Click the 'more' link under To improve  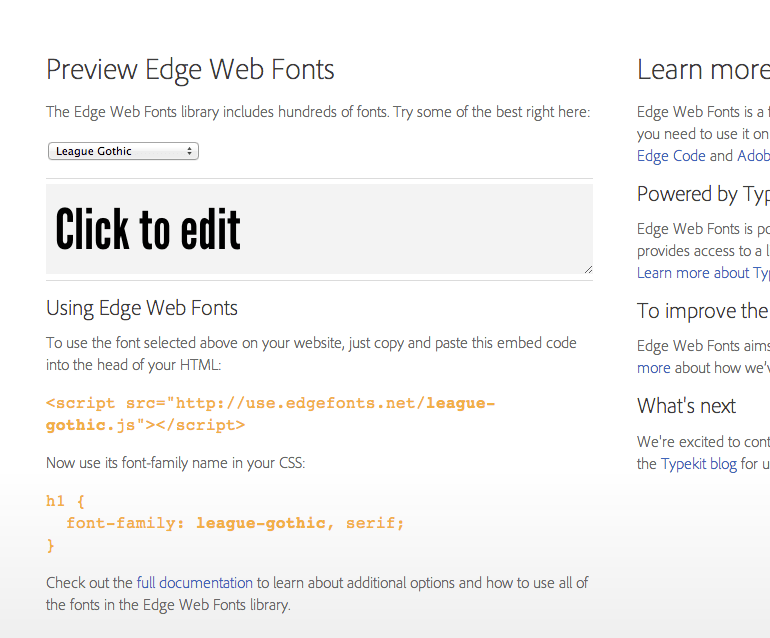[653, 367]
